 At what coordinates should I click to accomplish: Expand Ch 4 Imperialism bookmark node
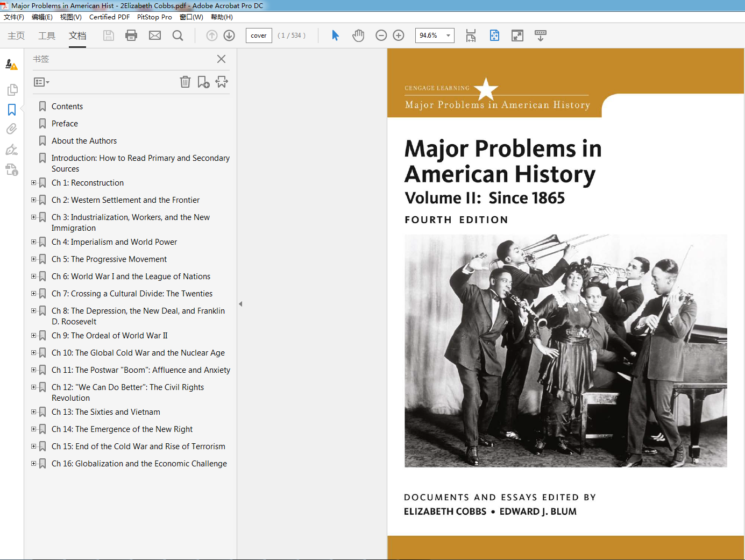point(34,242)
